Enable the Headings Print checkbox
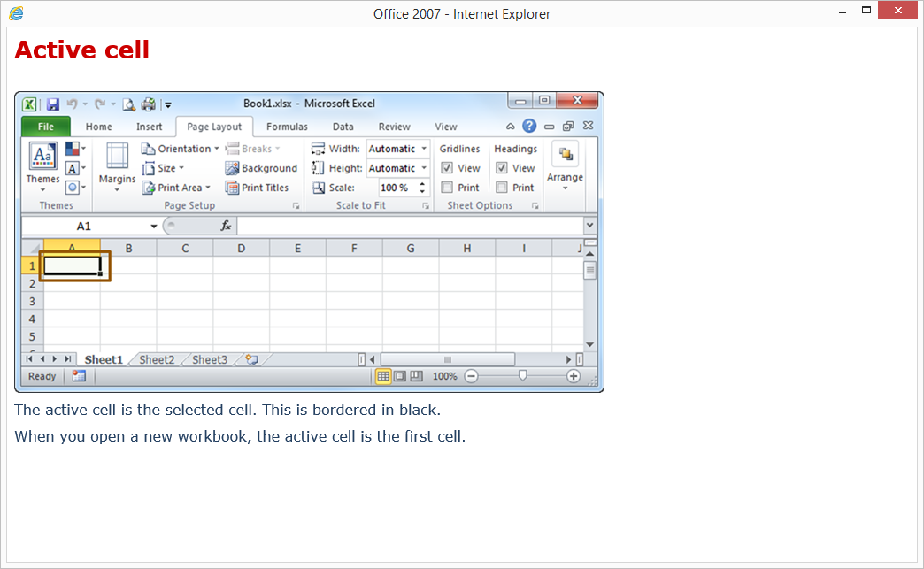924x569 pixels. (502, 188)
